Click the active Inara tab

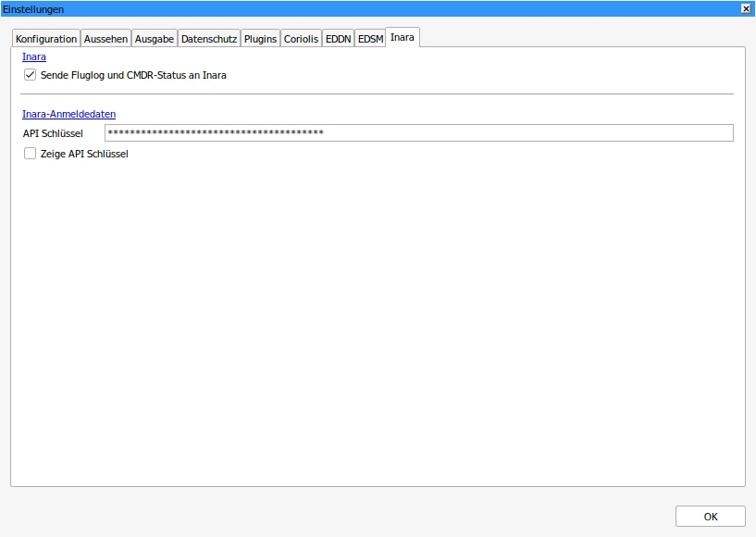(x=403, y=37)
